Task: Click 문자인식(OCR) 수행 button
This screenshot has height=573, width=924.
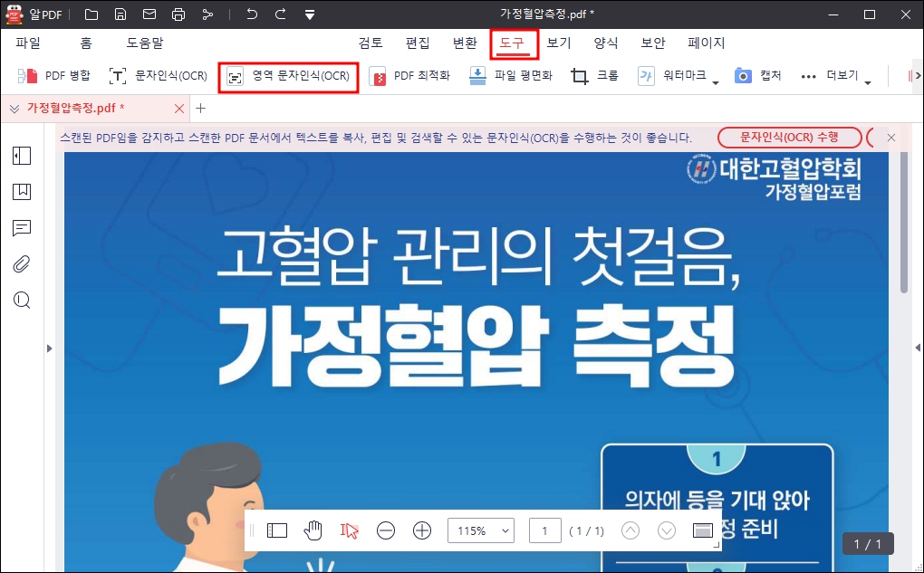Action: tap(789, 138)
